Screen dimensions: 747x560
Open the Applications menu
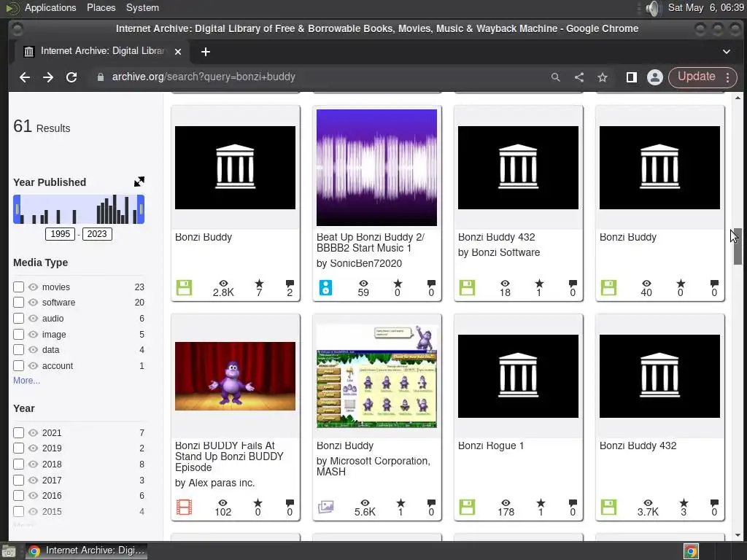(x=50, y=7)
